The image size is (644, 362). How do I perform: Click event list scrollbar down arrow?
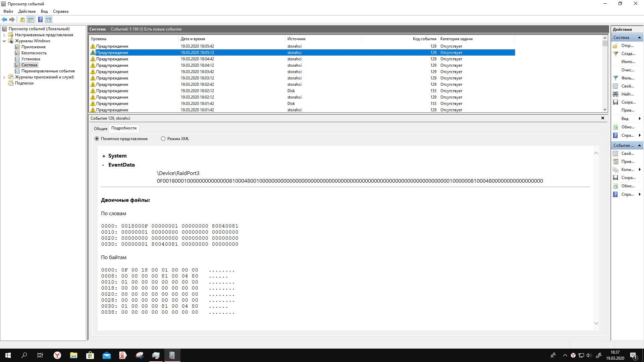point(605,110)
